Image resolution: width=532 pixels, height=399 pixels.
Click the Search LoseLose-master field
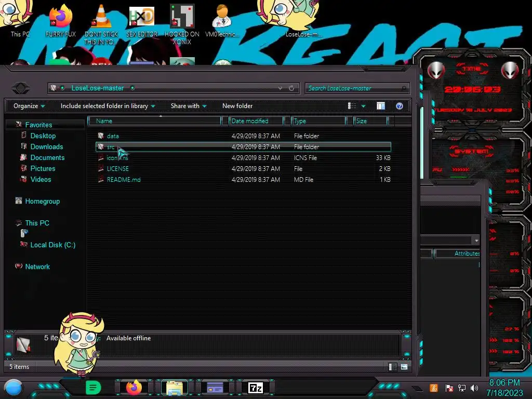click(357, 88)
